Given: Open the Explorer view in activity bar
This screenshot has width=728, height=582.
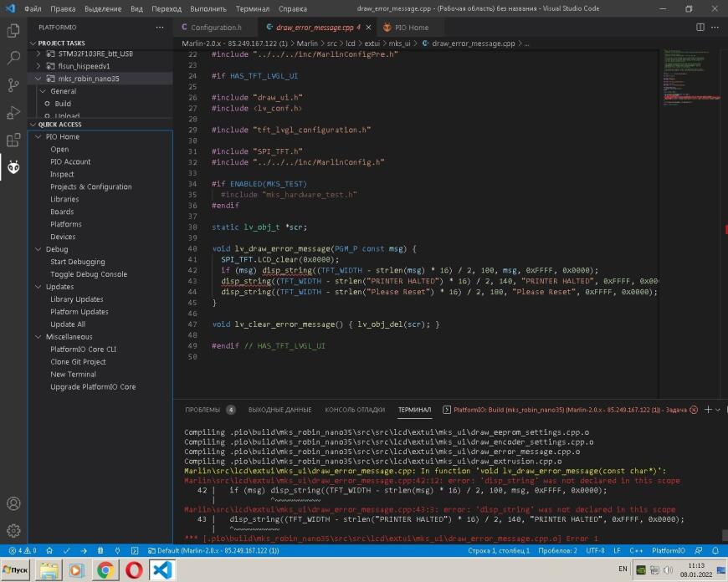Looking at the screenshot, I should coord(13,31).
